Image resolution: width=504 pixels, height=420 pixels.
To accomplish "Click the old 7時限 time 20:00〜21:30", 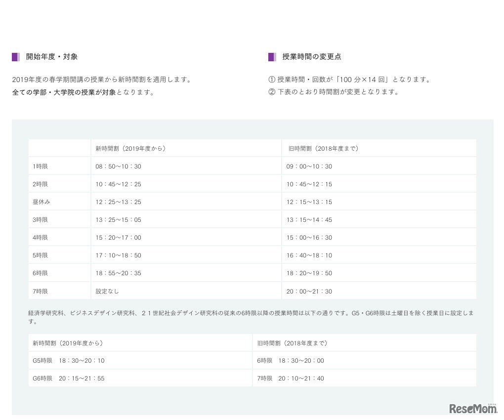I will [x=309, y=292].
